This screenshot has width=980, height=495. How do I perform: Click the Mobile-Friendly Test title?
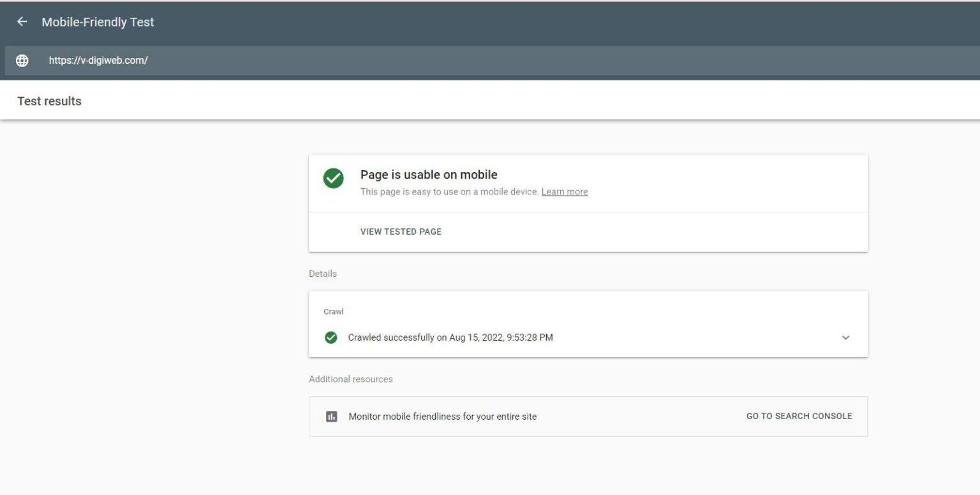(x=98, y=22)
